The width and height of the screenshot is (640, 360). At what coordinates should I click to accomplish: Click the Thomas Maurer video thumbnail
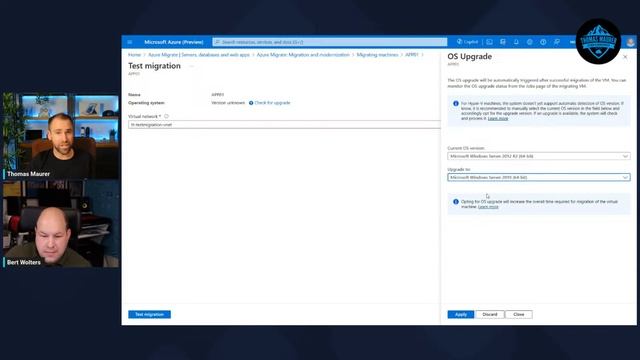coord(61,136)
